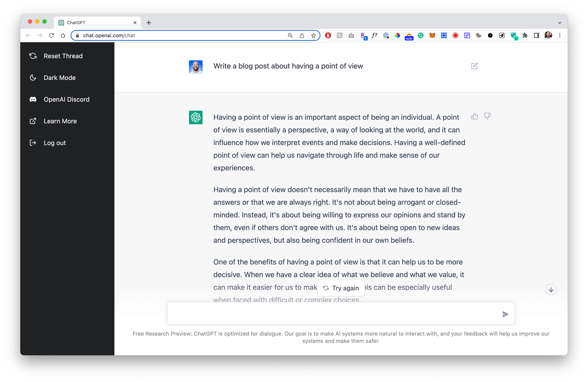Click the edit/new chat icon
Image resolution: width=588 pixels, height=382 pixels.
click(x=475, y=66)
